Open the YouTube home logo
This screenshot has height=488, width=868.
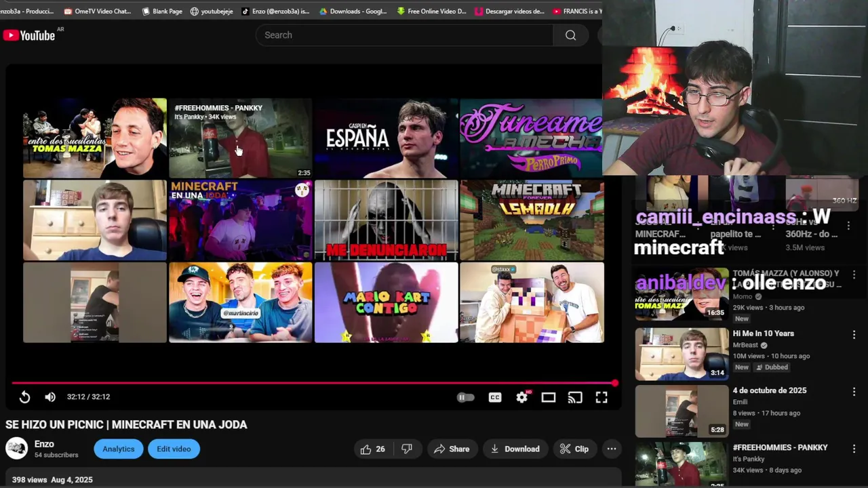pyautogui.click(x=29, y=35)
